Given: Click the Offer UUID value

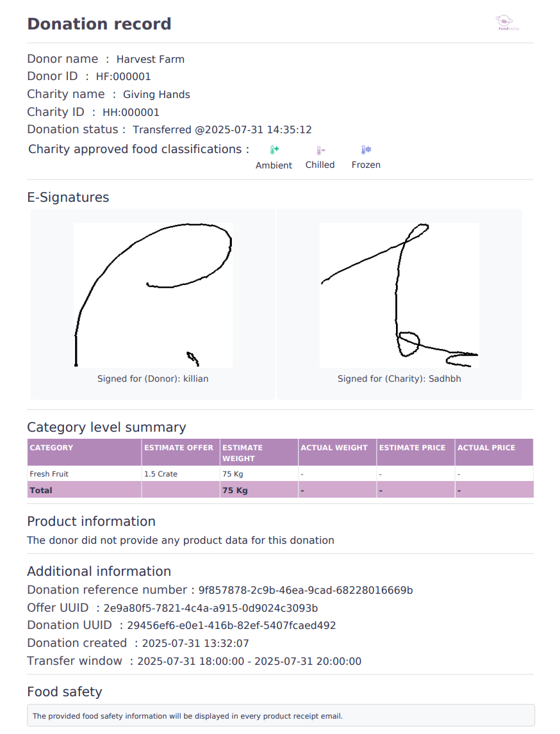Looking at the screenshot, I should coord(211,608).
